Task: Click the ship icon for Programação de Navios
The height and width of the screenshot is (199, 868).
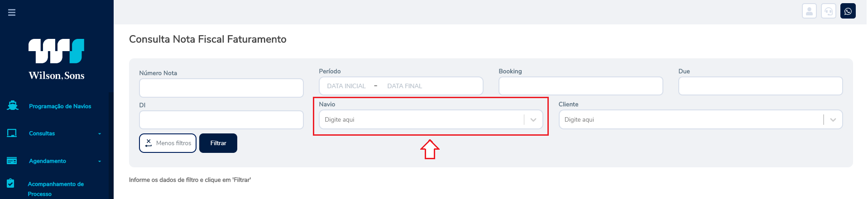Action: (13, 105)
